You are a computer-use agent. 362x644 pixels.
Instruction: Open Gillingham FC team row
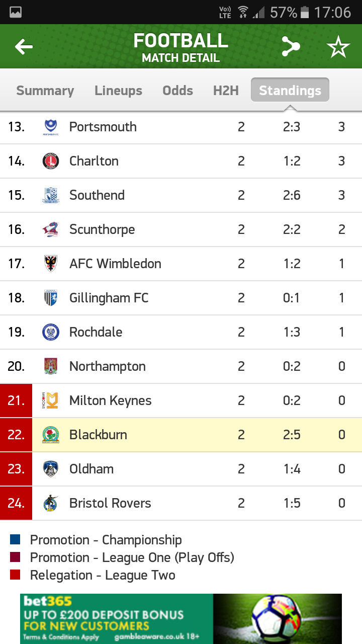[x=109, y=298]
